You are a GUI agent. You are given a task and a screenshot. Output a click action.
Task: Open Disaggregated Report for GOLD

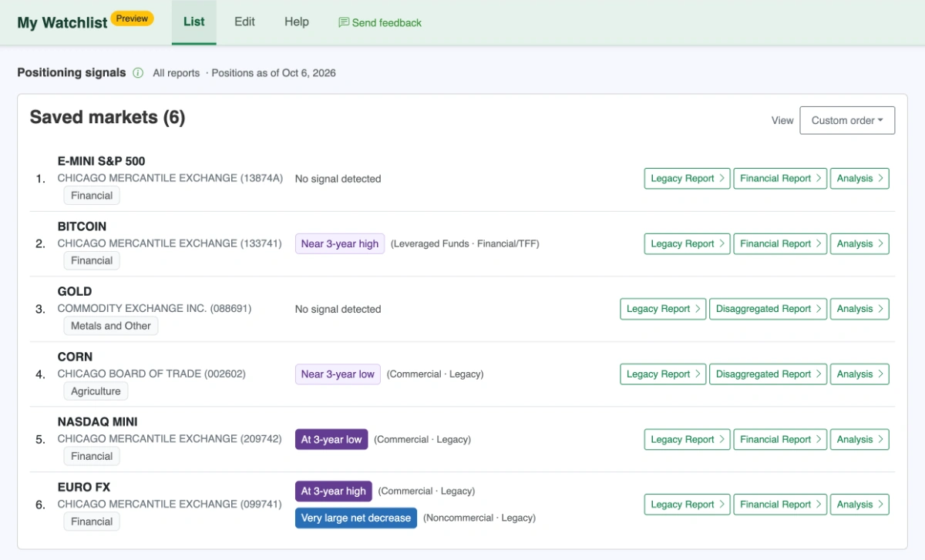pos(768,309)
